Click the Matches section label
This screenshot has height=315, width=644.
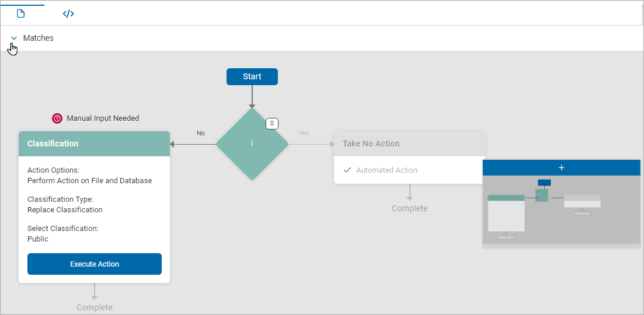click(39, 38)
